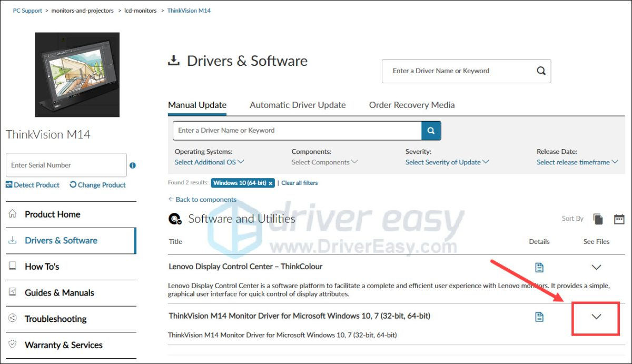Open Details icon for ThinkVision M14 Monitor Driver

[539, 317]
